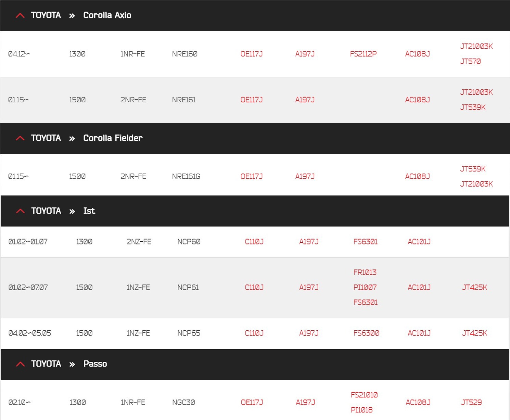Click AC108J link in NRE161G row
Viewport: 510px width, 420px height.
417,177
